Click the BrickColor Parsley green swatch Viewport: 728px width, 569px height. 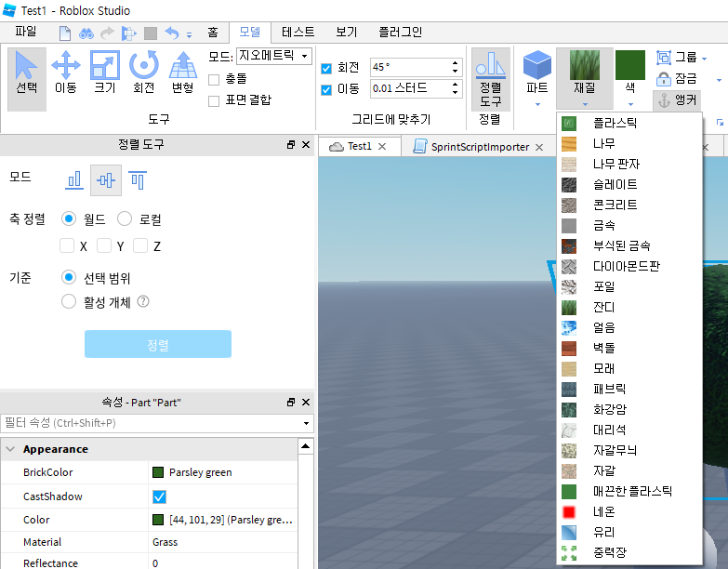coord(158,472)
